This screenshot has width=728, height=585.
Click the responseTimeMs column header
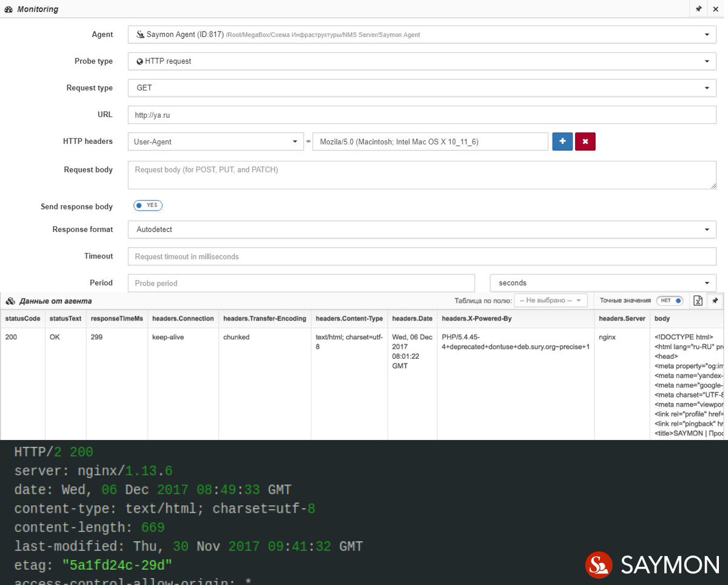(x=117, y=319)
